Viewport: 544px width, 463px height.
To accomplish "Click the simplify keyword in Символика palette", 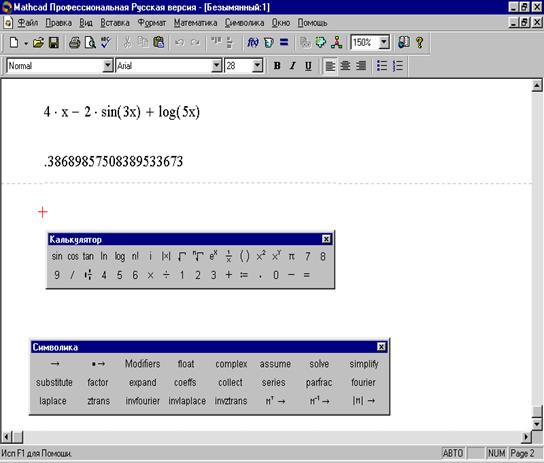I will (x=364, y=364).
